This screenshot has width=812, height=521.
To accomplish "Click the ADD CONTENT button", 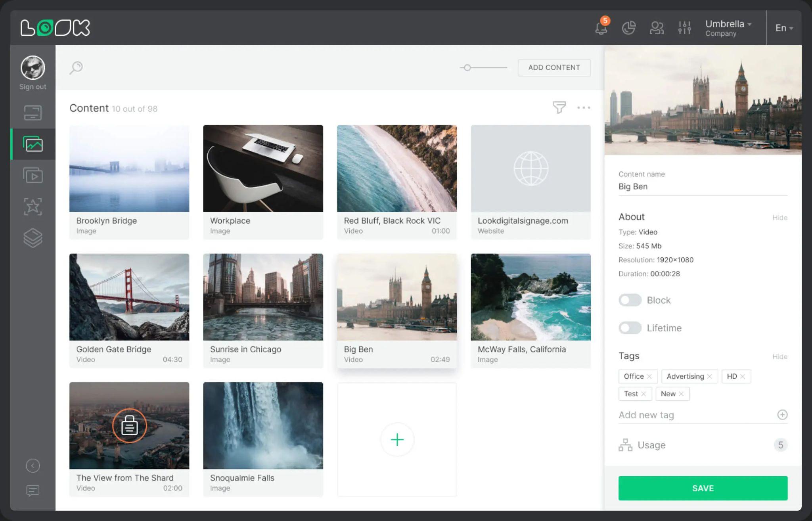I will 554,67.
